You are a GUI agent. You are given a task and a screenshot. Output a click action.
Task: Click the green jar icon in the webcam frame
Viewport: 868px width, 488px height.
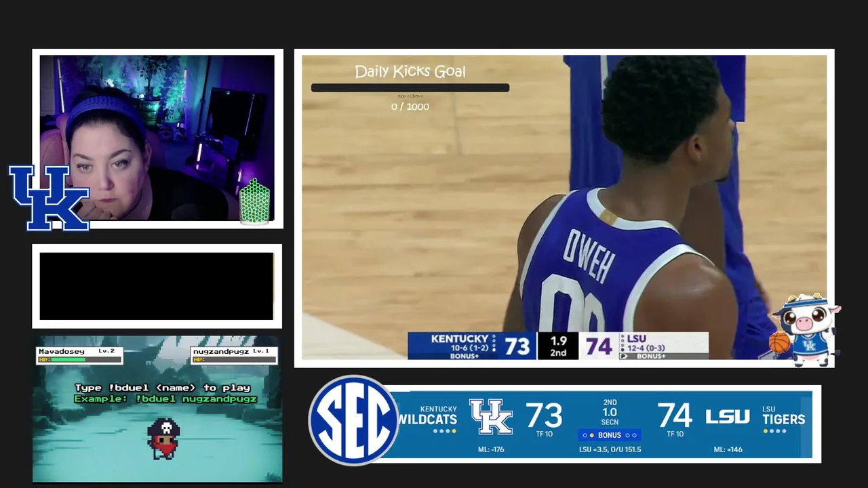click(x=255, y=201)
